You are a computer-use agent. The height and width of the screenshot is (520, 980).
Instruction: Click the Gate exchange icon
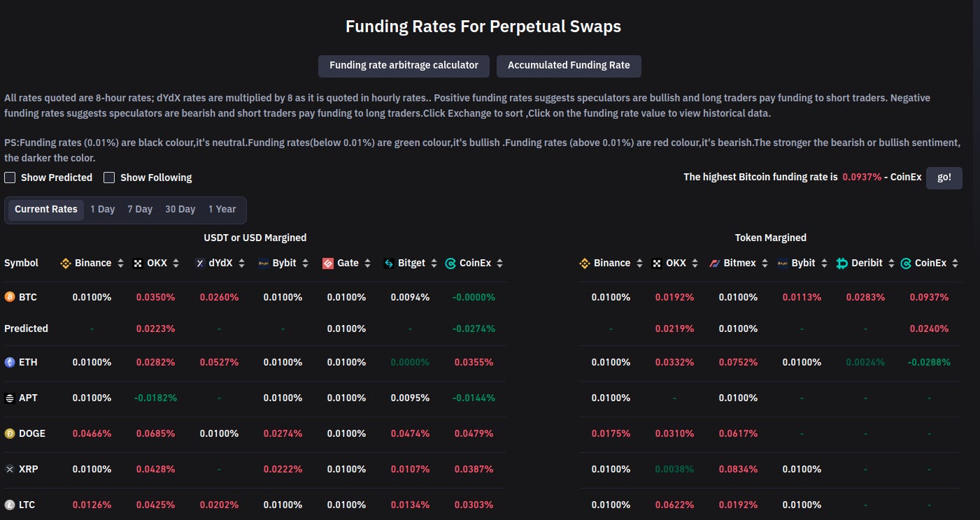pyautogui.click(x=327, y=263)
